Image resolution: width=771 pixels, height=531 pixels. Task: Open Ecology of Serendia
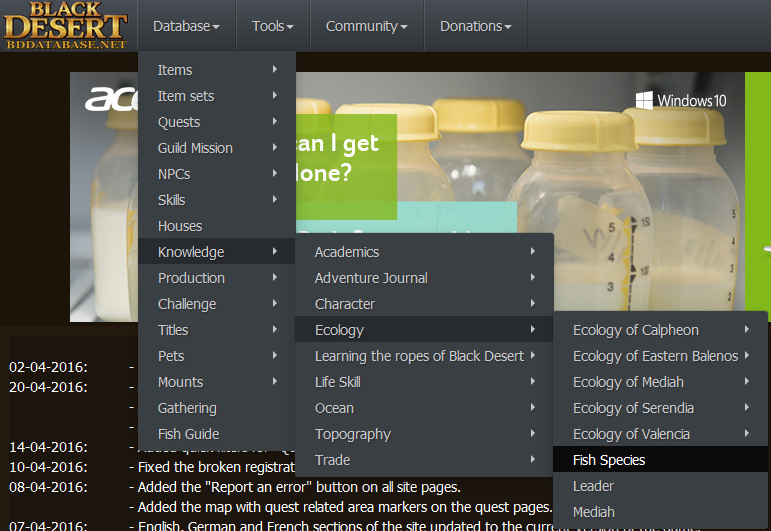tap(660, 408)
